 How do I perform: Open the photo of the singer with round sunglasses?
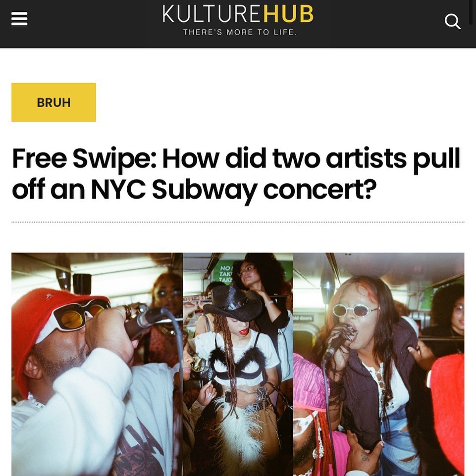pos(378,364)
